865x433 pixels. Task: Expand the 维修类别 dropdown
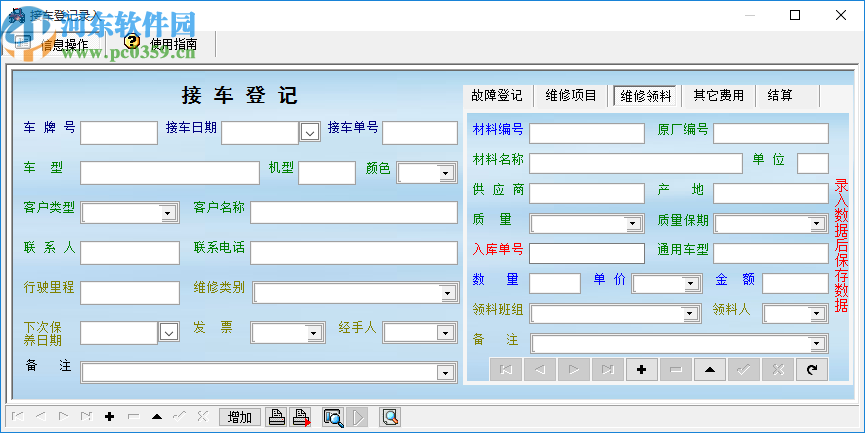click(x=447, y=293)
